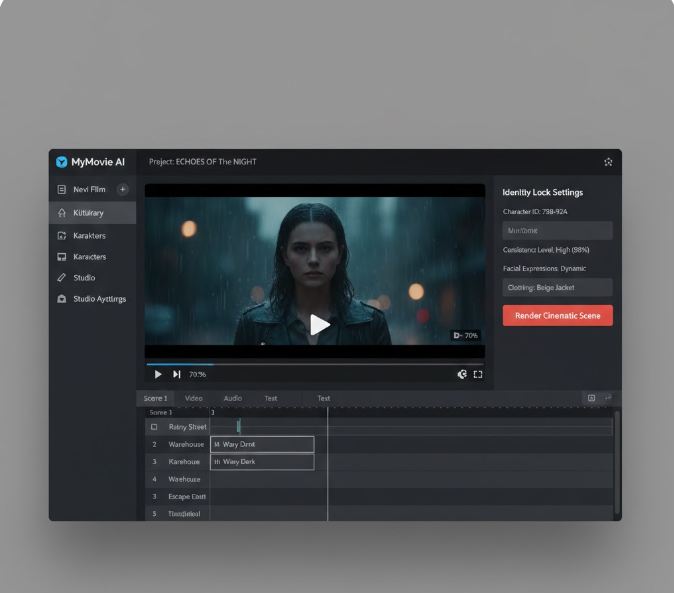Click Facial Expressions: Dynamic text
This screenshot has height=593, width=674.
(544, 269)
